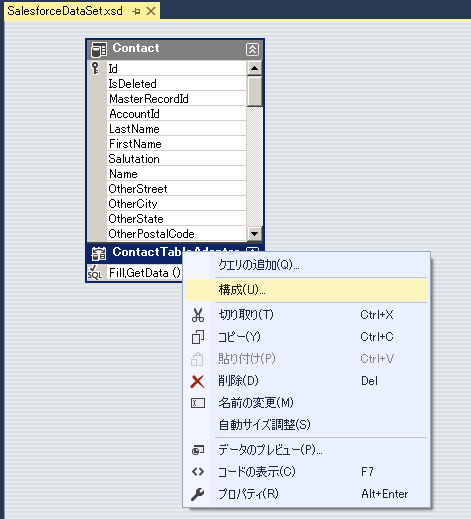Click the pin icon on SalesforceDataSet.xsd tab
Viewport: 471px width, 519px height.
[x=136, y=12]
